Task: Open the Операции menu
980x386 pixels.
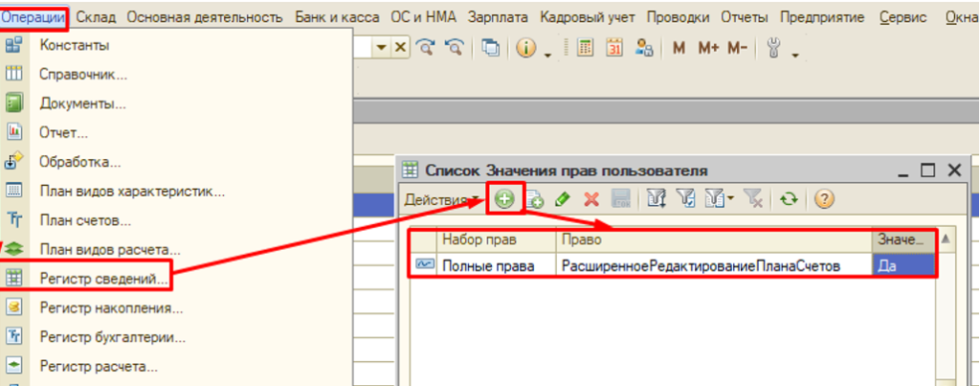Action: 34,17
